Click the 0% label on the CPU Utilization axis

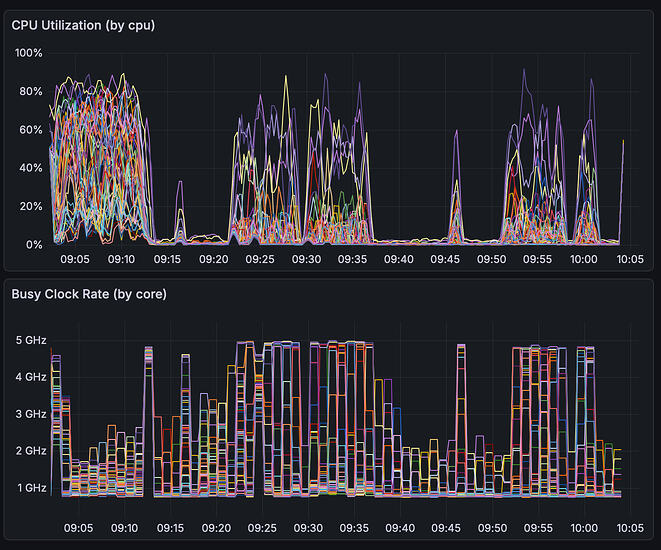pos(34,244)
